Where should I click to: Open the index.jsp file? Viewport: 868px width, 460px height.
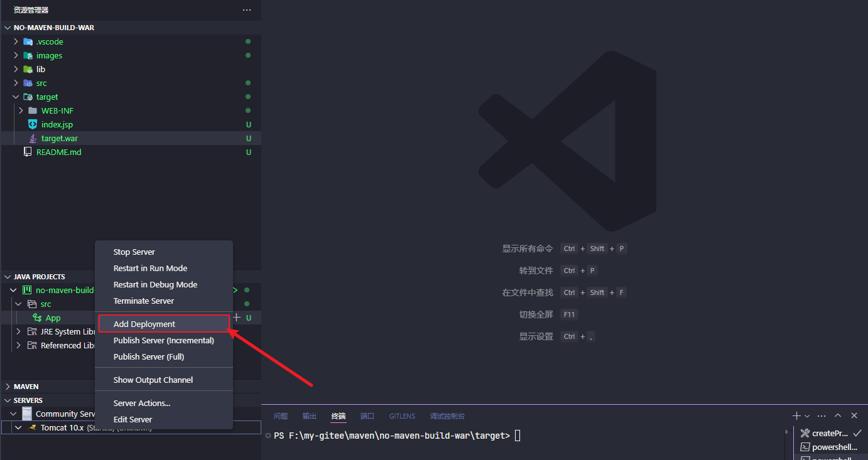pos(57,124)
